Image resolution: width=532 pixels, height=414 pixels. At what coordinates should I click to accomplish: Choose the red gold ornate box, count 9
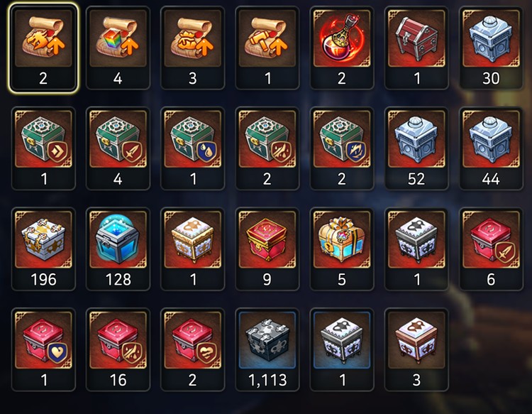pyautogui.click(x=267, y=249)
